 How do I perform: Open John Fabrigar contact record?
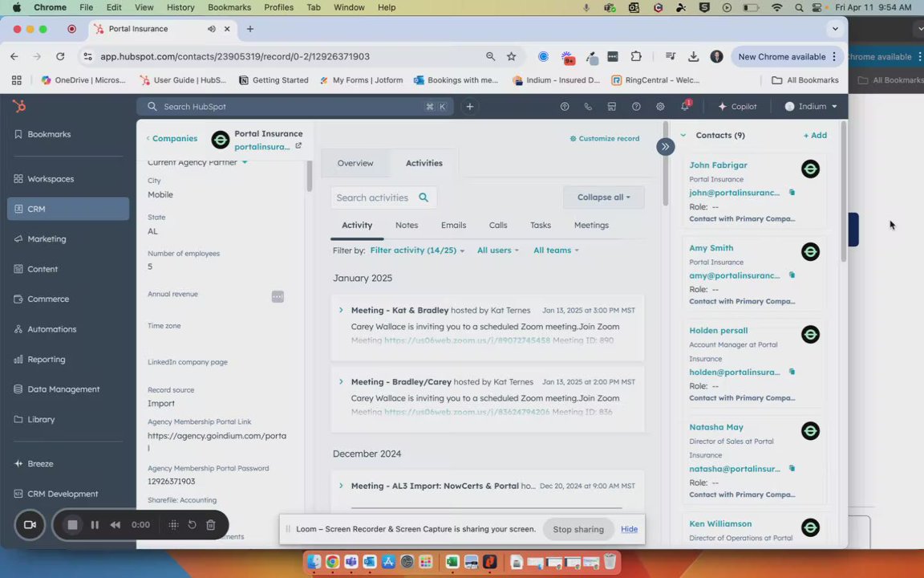pyautogui.click(x=718, y=165)
